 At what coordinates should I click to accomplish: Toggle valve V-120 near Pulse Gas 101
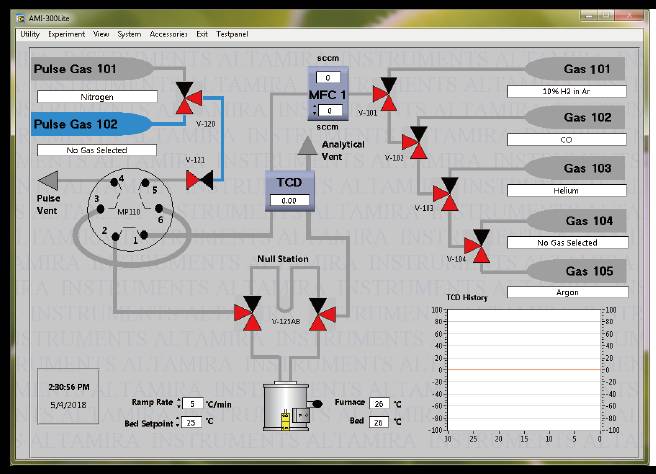[x=186, y=98]
